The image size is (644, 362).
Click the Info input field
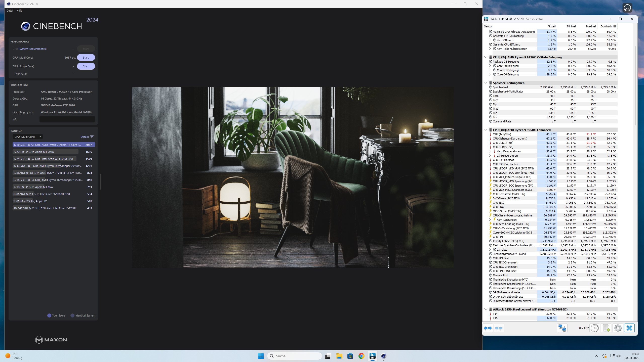point(67,119)
